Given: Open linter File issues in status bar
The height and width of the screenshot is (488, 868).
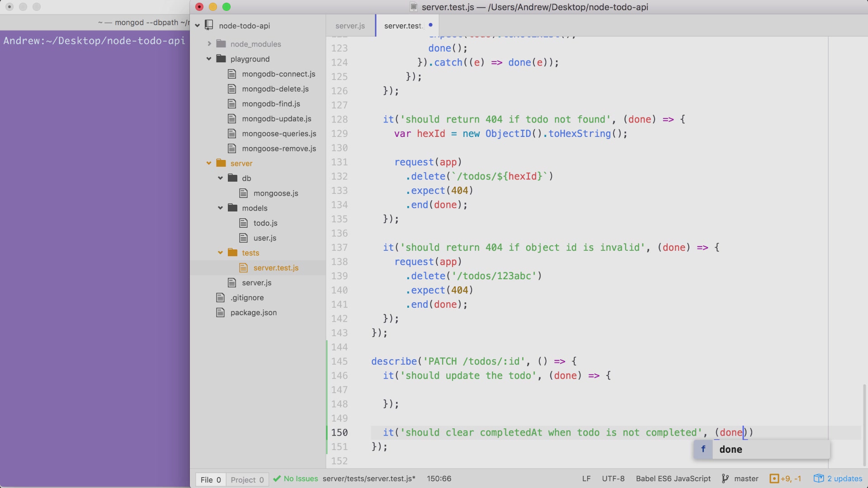Looking at the screenshot, I should pyautogui.click(x=211, y=479).
